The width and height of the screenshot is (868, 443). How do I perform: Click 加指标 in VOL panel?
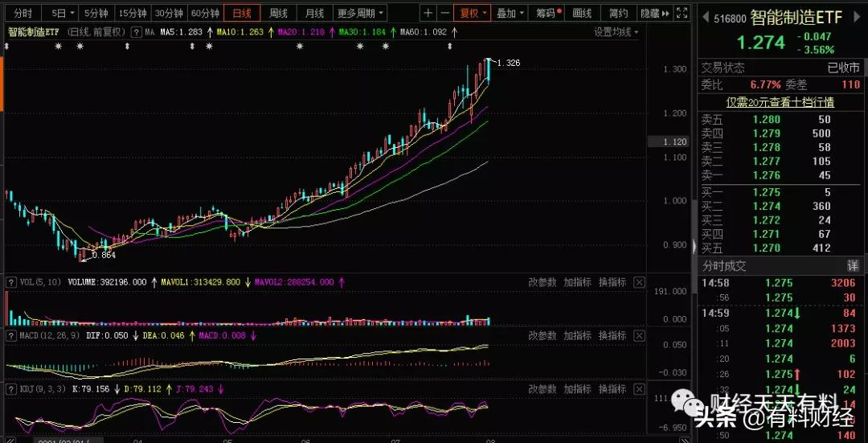578,282
